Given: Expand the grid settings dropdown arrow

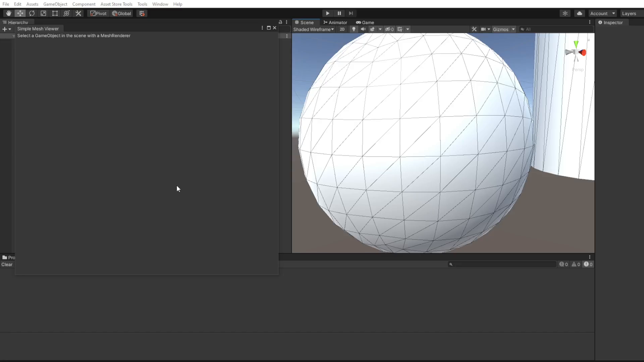Looking at the screenshot, I should 408,29.
